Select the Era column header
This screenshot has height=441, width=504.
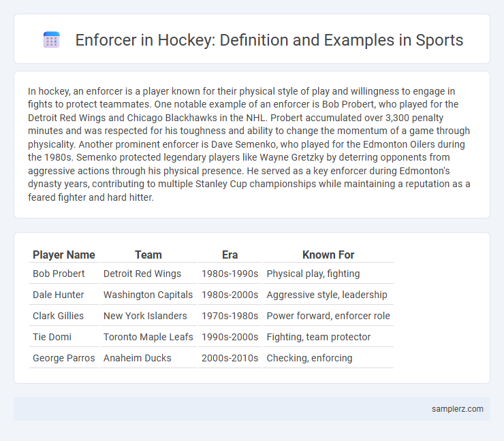(x=230, y=255)
